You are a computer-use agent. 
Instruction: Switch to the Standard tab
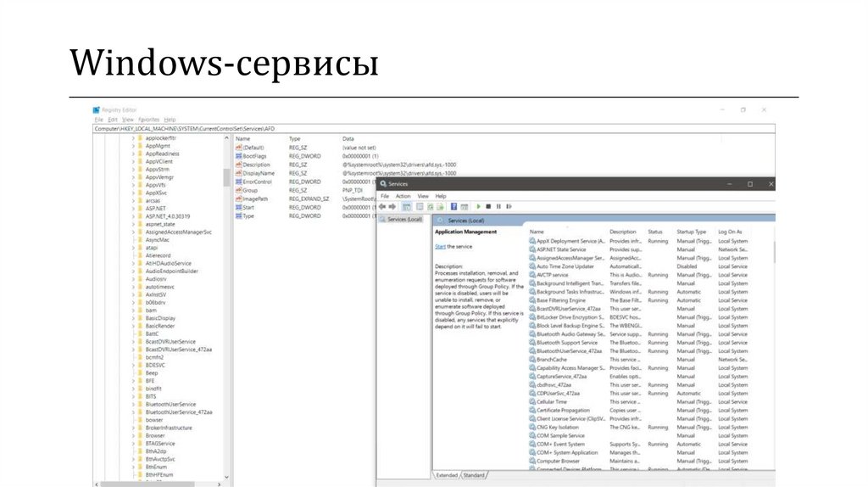(x=474, y=475)
